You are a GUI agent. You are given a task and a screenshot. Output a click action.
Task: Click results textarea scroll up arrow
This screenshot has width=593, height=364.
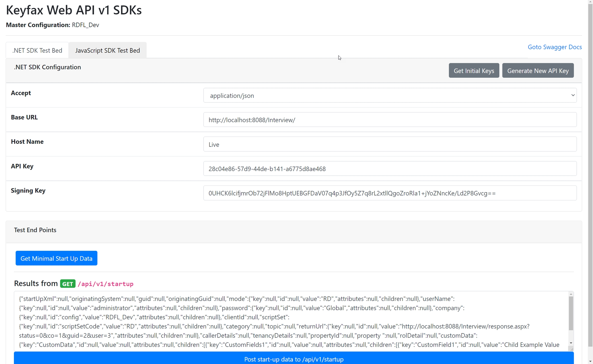[571, 294]
